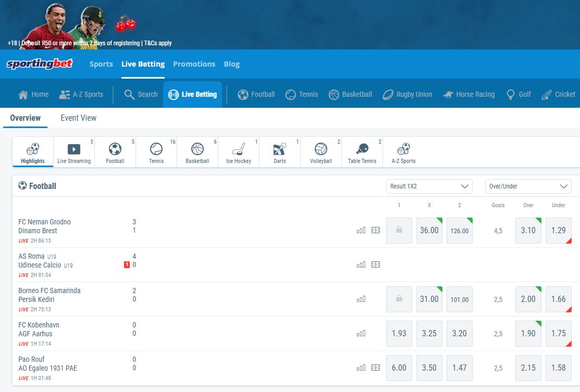The height and width of the screenshot is (392, 580).
Task: Bet draw at 3.50 for Pao Rouf match
Action: pyautogui.click(x=429, y=368)
